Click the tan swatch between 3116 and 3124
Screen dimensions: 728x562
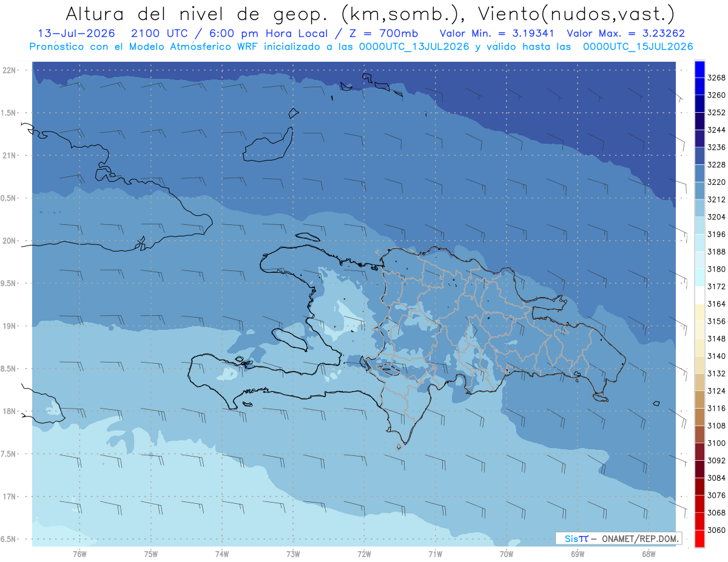point(699,400)
